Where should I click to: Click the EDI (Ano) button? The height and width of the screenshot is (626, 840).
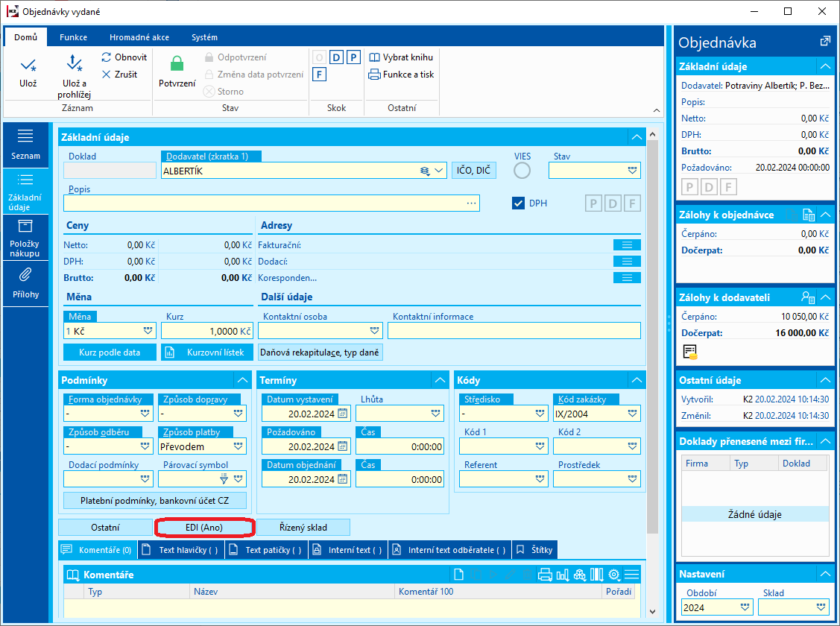pos(204,527)
